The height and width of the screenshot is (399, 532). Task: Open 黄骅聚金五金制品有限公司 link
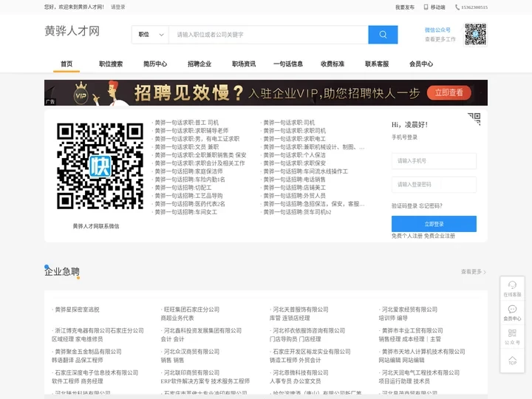(88, 352)
